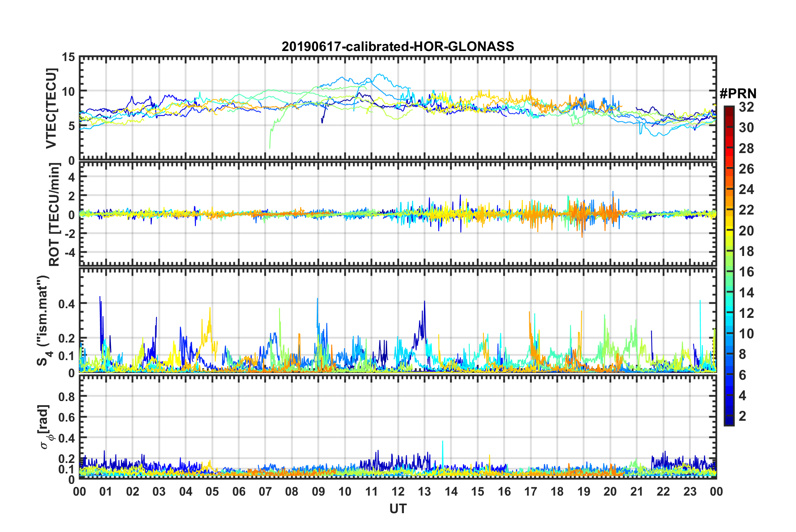Click colorbar tick label 32

coord(746,107)
